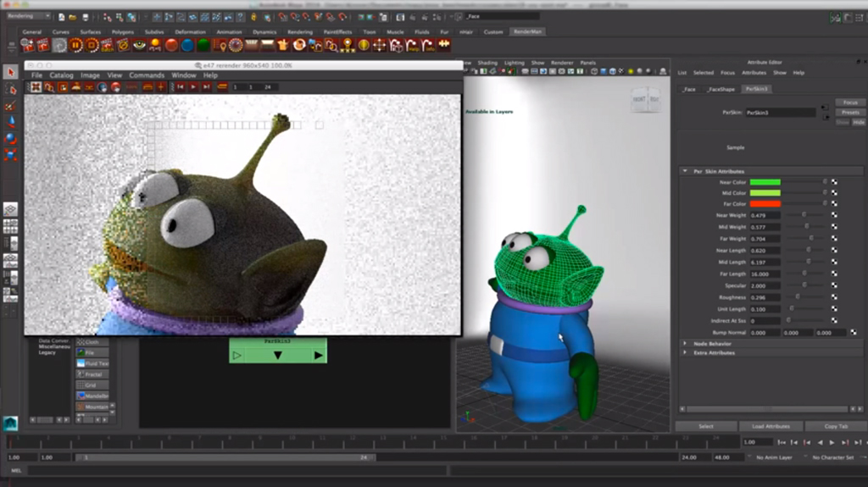
Task: Click the Load Attributes button
Action: click(771, 426)
